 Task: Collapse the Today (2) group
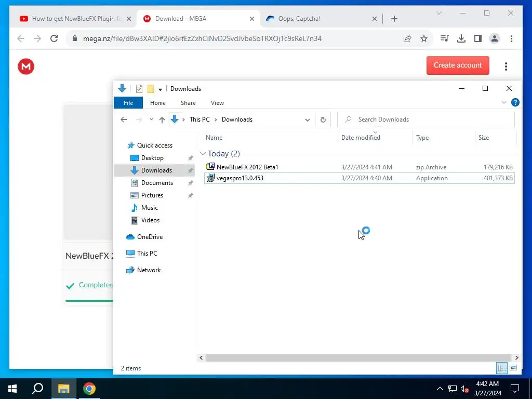(x=203, y=154)
